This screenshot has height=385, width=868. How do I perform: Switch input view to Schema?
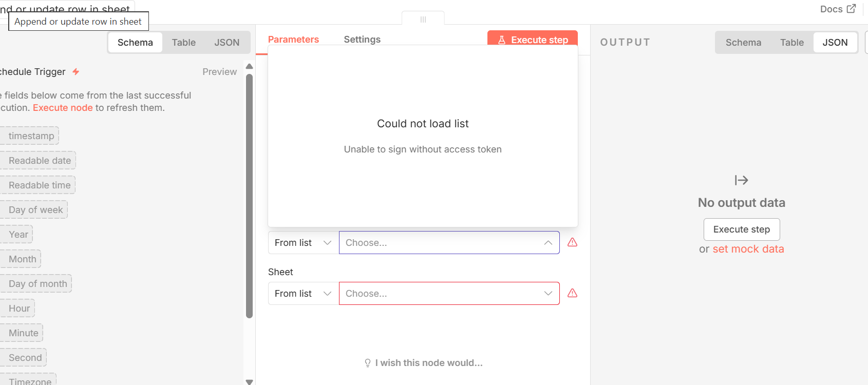point(135,43)
